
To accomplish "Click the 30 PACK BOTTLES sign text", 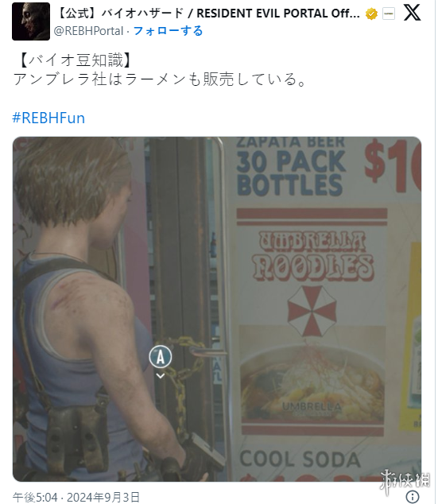I will [x=291, y=173].
